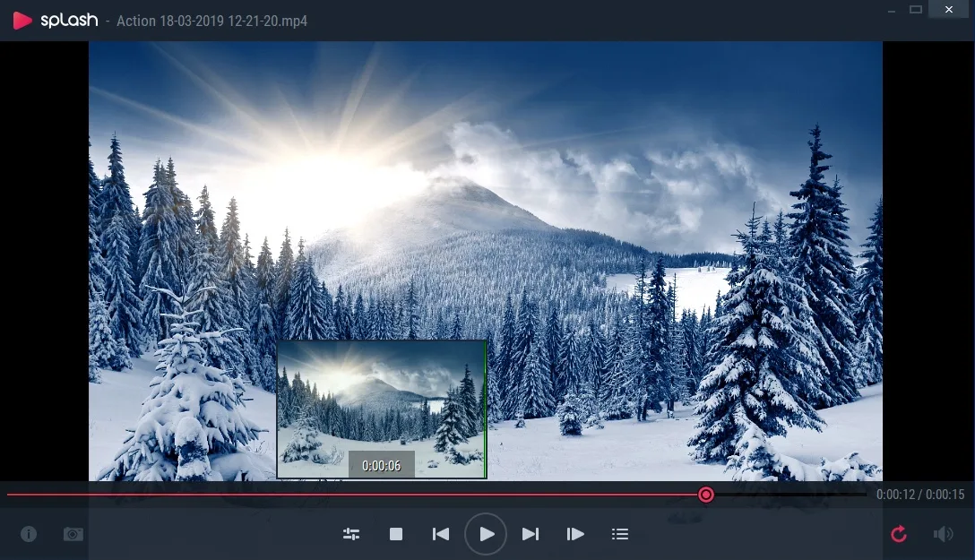
Task: Click the file name Action 18-03-2019 12-21-20.mp4
Action: (x=212, y=22)
